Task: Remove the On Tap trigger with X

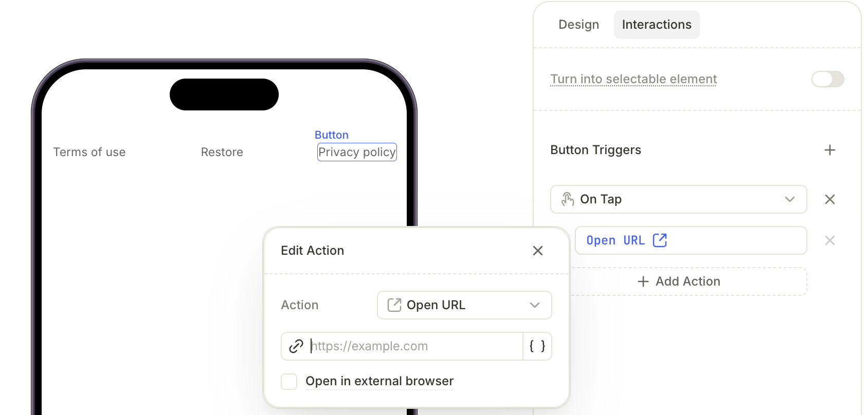Action: 829,199
